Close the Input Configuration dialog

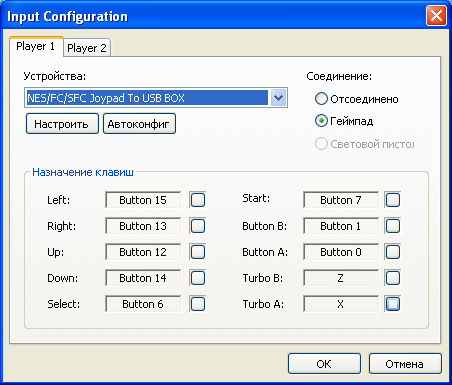(x=436, y=16)
